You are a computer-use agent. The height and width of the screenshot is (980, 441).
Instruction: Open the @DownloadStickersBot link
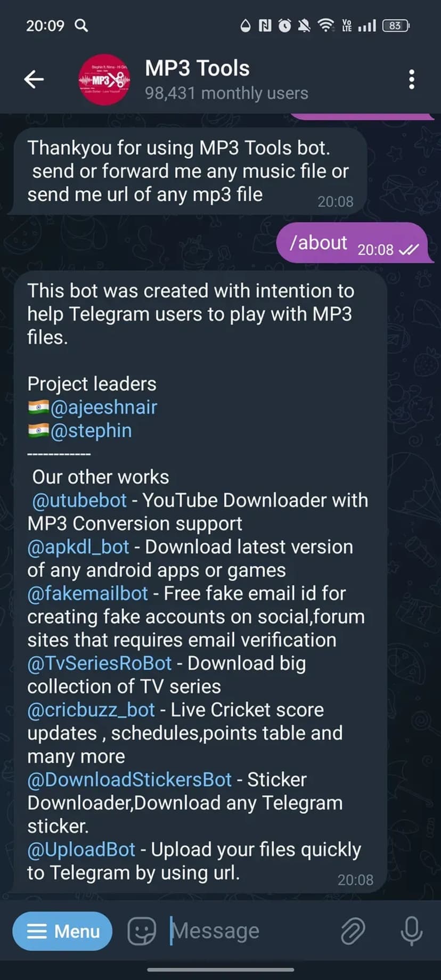click(x=129, y=780)
